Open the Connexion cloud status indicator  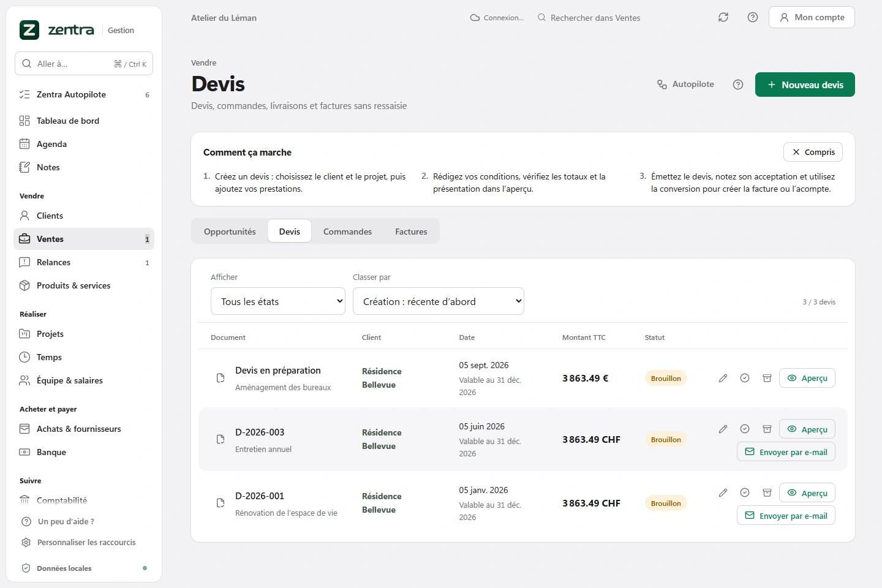497,18
